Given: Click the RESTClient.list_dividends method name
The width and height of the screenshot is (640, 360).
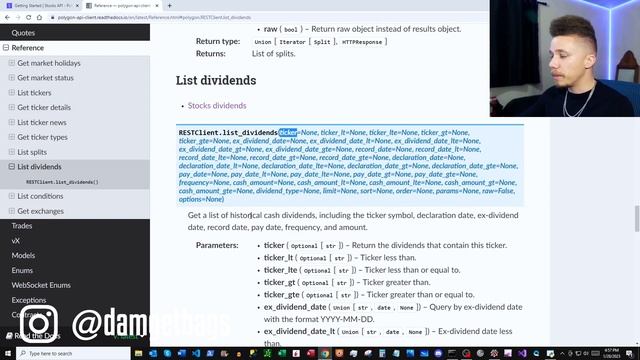Looking at the screenshot, I should [228, 133].
